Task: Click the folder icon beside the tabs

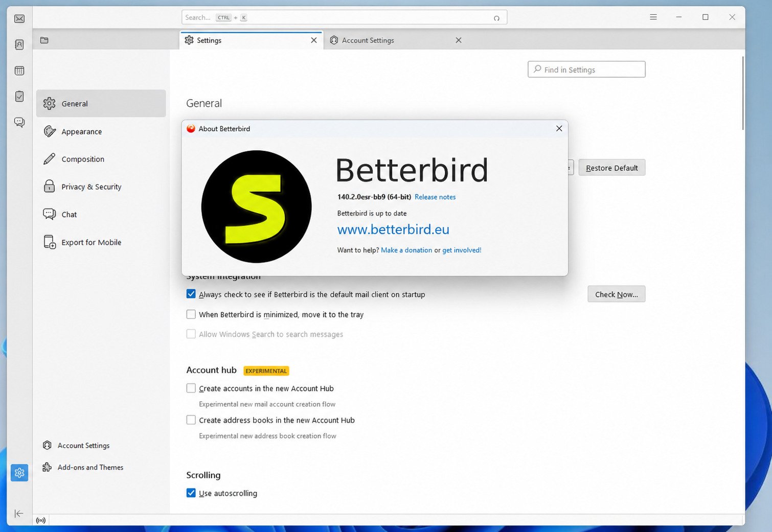Action: point(44,40)
